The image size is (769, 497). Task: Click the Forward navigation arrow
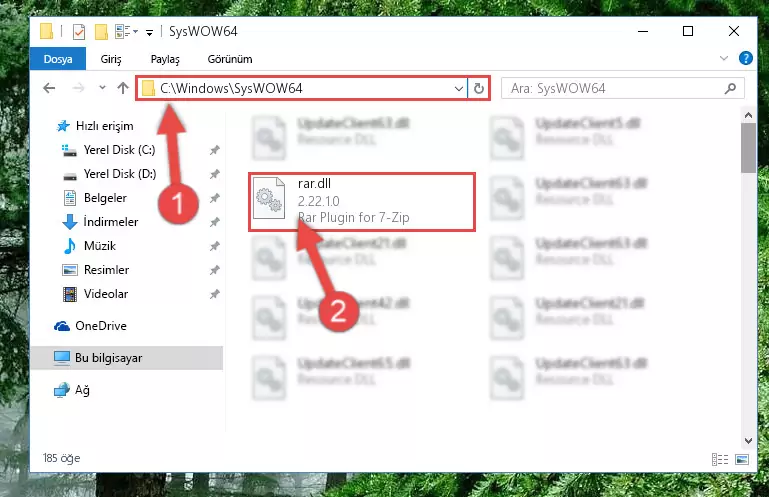click(x=78, y=88)
